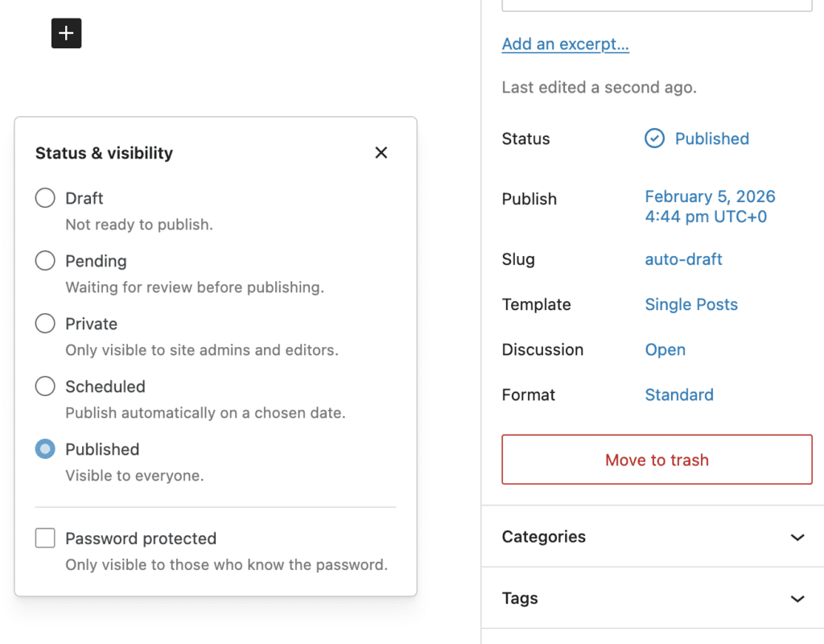Enable Password protected
This screenshot has width=824, height=644.
pyautogui.click(x=45, y=538)
